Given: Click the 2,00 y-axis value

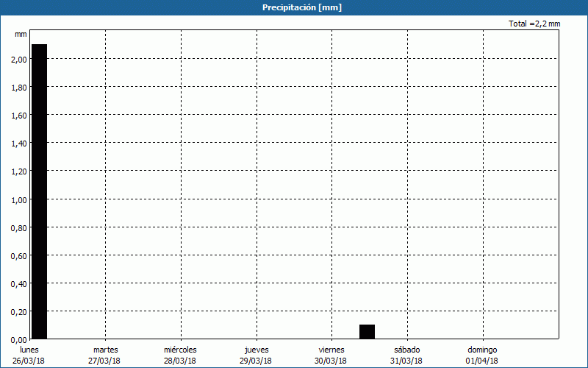Looking at the screenshot, I should 19,60.
